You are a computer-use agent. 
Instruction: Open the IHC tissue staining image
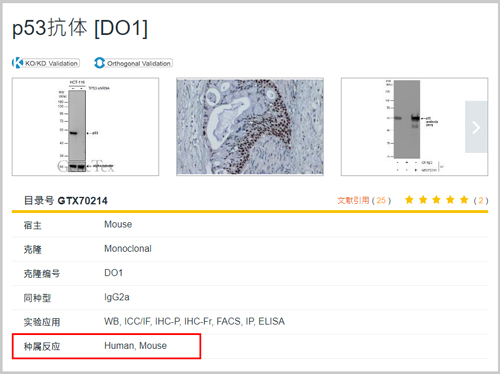click(250, 127)
